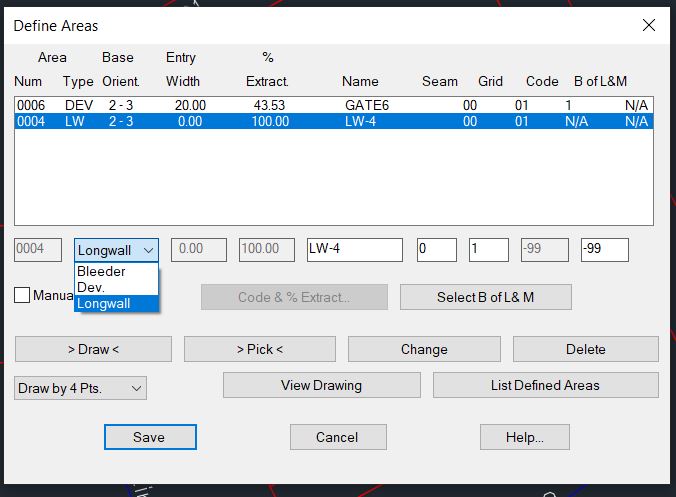The image size is (676, 497).
Task: Open View Drawing
Action: pos(321,385)
